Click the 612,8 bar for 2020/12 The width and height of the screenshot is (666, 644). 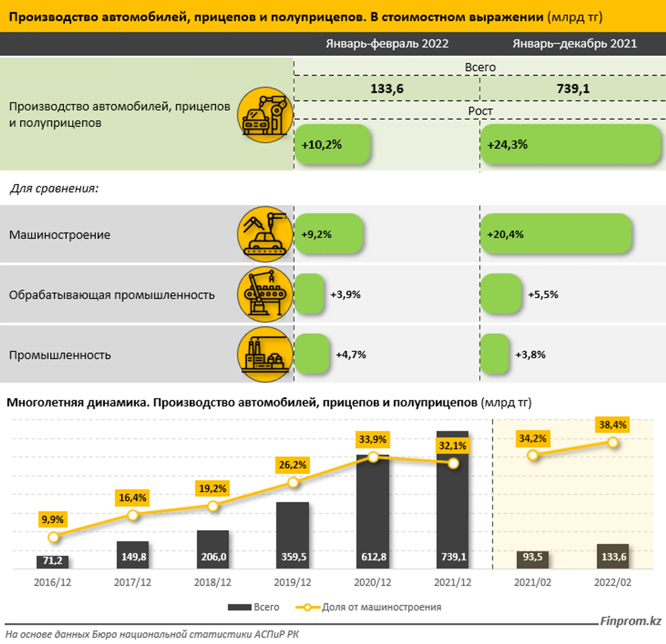373,511
